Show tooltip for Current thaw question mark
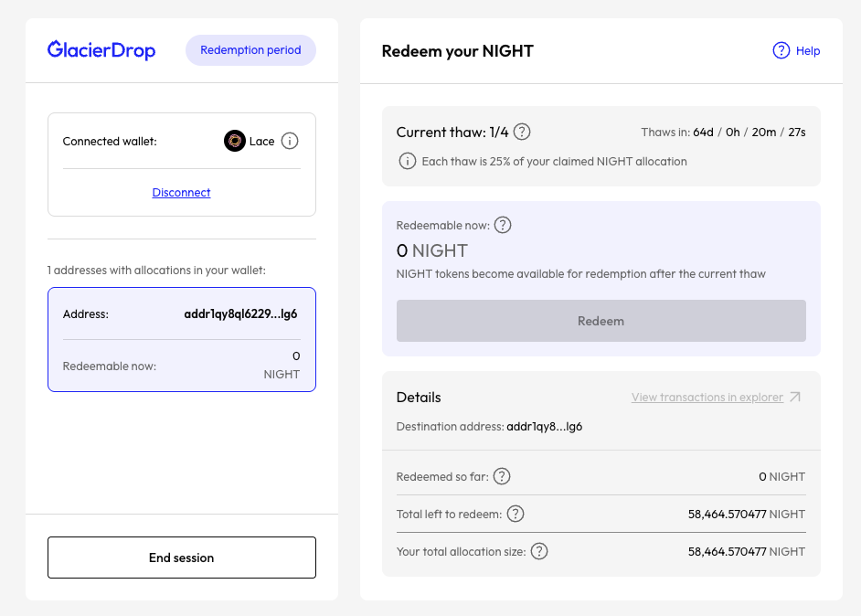 point(522,133)
